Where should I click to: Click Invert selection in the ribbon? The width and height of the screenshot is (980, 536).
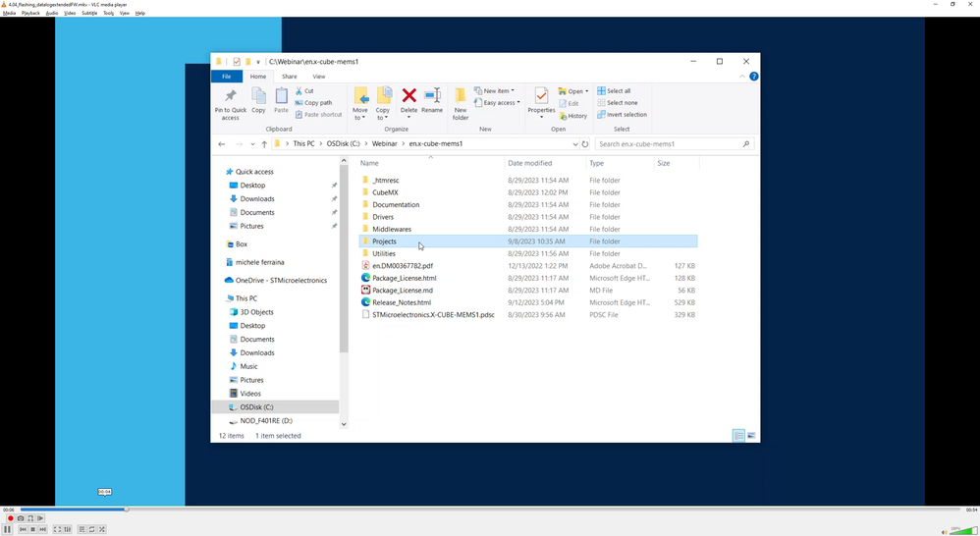622,115
